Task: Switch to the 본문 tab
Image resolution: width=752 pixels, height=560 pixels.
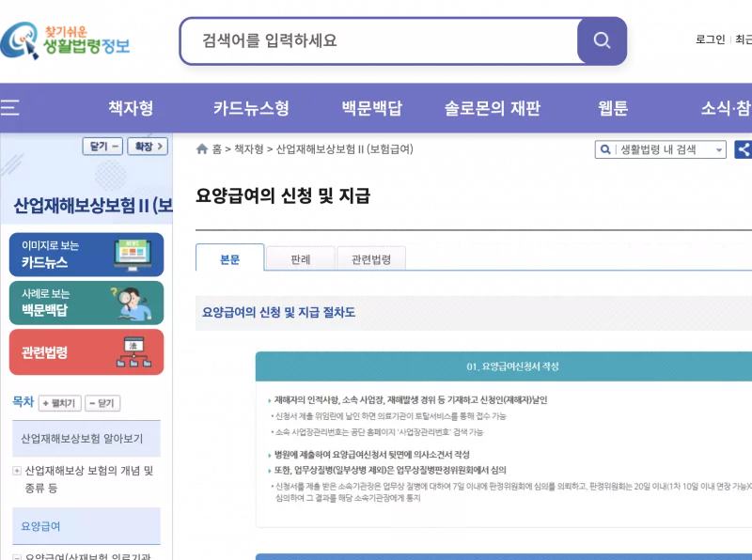Action: (x=229, y=258)
